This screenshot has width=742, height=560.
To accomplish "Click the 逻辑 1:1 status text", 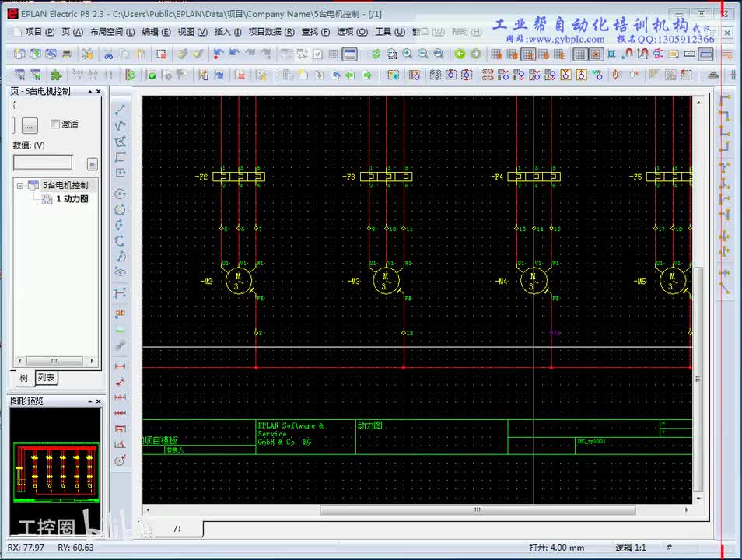I will [x=630, y=548].
